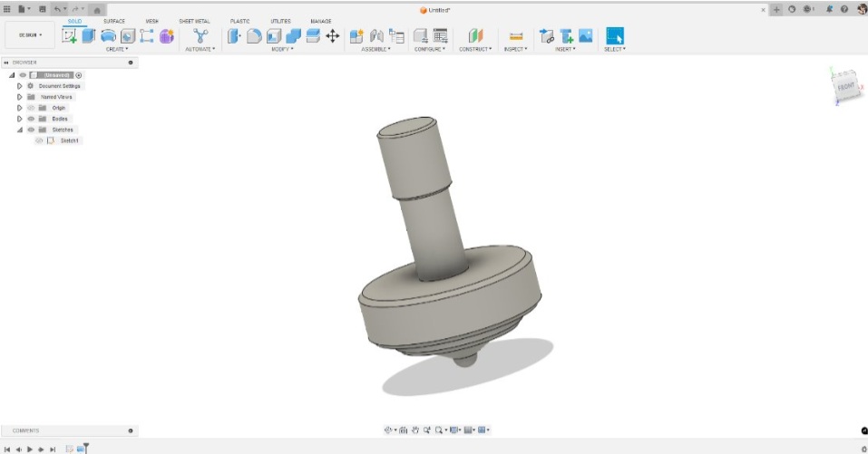Viewport: 868px width, 454px height.
Task: Click the ViewCube FRONT face
Action: pyautogui.click(x=846, y=87)
